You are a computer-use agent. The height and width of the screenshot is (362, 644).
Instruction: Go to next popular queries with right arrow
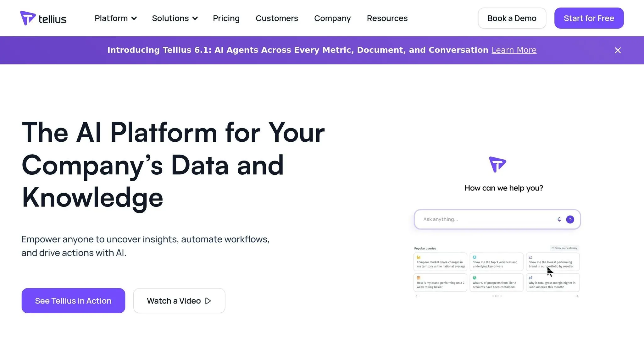tap(577, 296)
